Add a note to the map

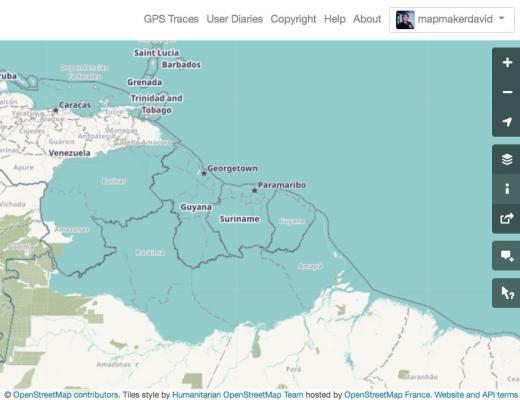(x=507, y=256)
